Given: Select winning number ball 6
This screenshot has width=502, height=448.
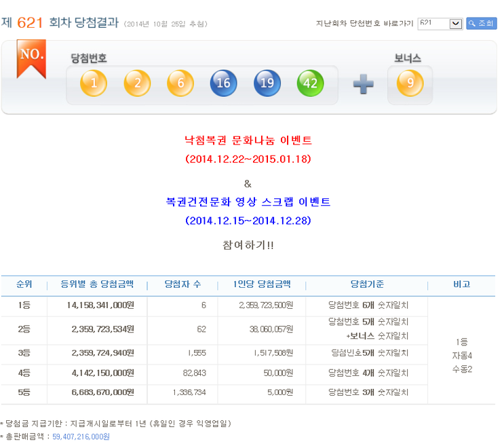Looking at the screenshot, I should point(180,83).
